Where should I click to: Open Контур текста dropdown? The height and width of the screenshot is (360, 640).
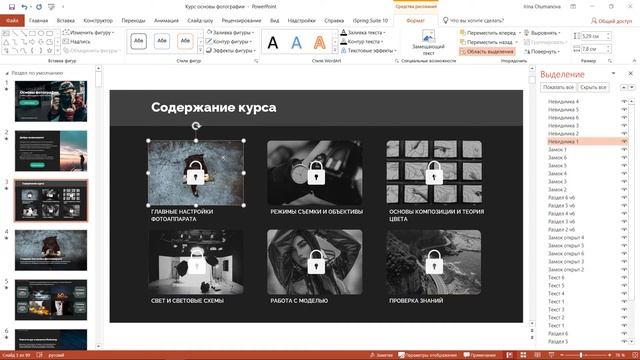(x=362, y=41)
